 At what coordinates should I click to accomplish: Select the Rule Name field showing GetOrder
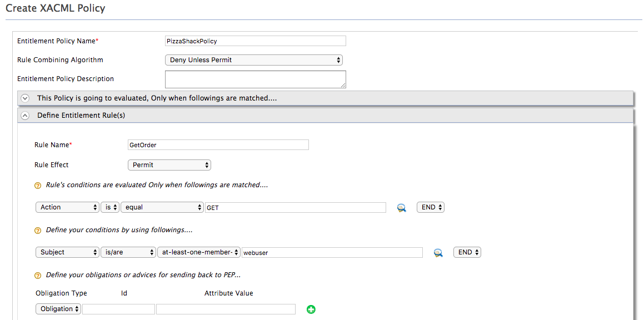pyautogui.click(x=218, y=144)
